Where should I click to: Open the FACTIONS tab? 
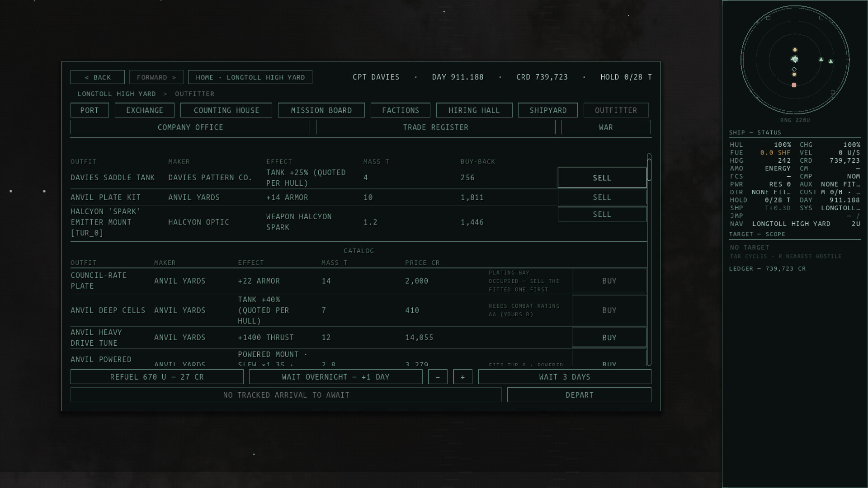tap(400, 110)
